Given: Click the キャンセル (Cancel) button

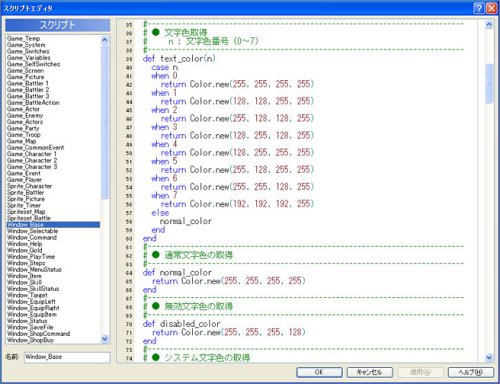Looking at the screenshot, I should tap(369, 372).
